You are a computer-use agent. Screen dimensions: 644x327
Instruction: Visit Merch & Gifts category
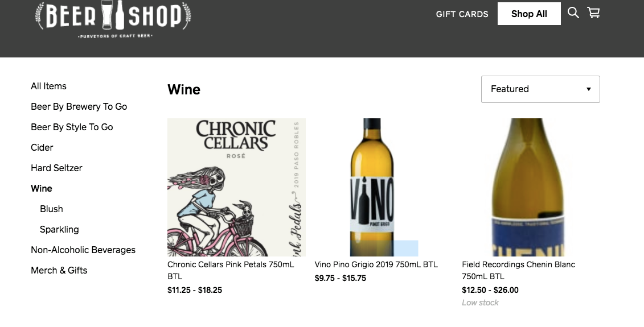(x=59, y=270)
